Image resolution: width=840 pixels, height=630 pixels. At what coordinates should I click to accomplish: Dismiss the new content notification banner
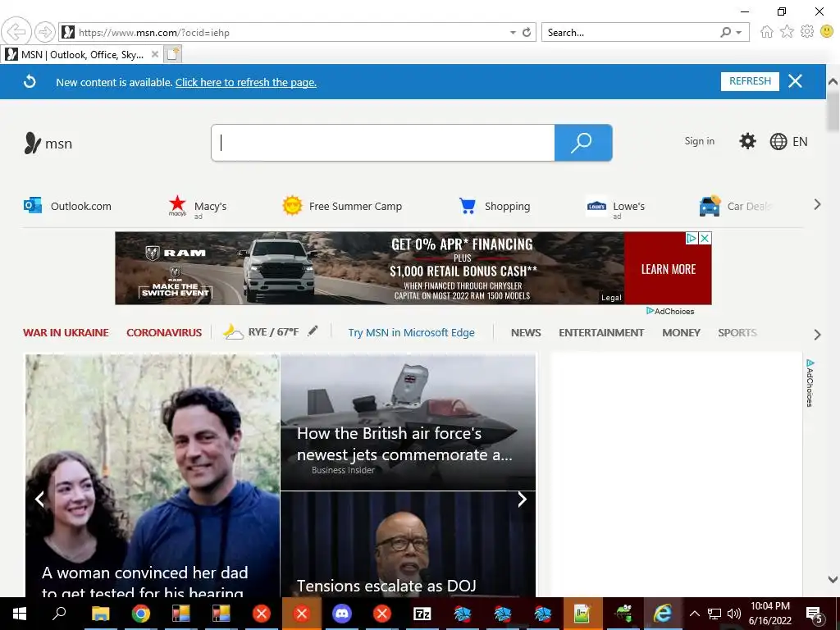795,81
